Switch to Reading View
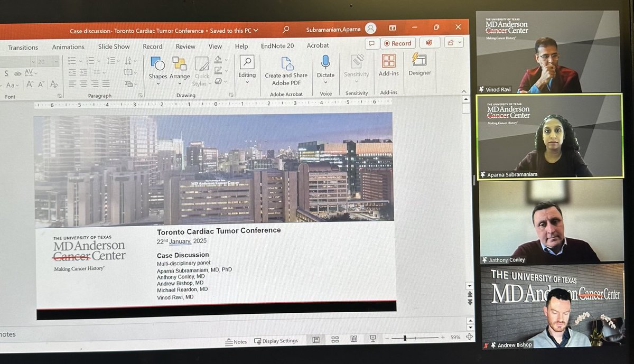Screen dimensions: 634x364 353,339
